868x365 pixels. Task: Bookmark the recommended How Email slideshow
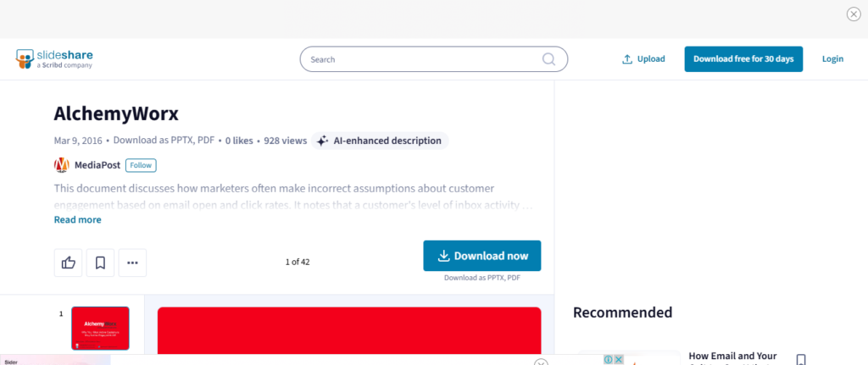point(800,359)
